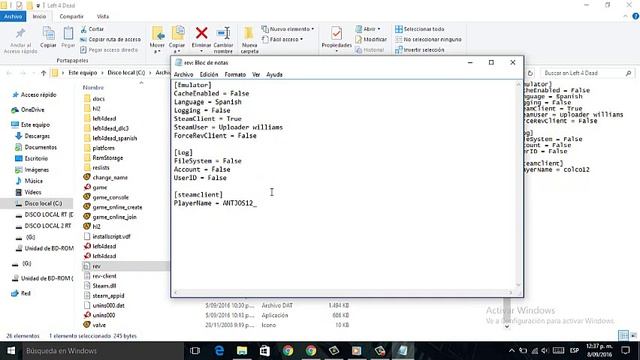Click Copiar ruta de acceso

tap(111, 40)
